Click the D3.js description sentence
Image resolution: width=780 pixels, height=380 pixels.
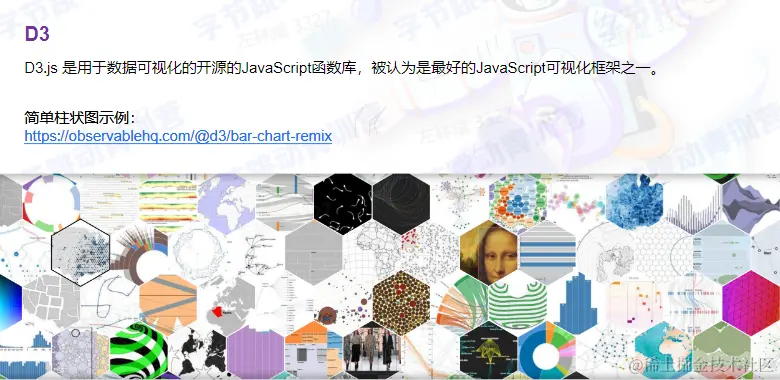coord(342,69)
